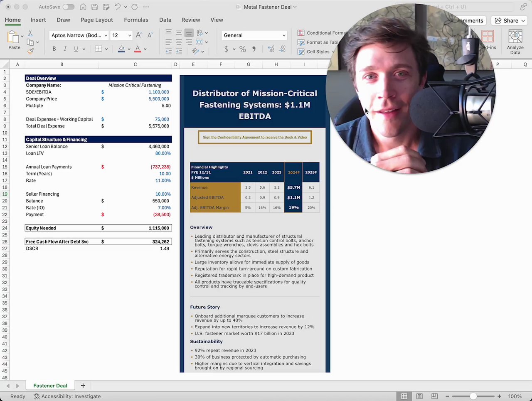Select the Fastener Deal sheet tab
This screenshot has height=401, width=532.
pyautogui.click(x=50, y=386)
